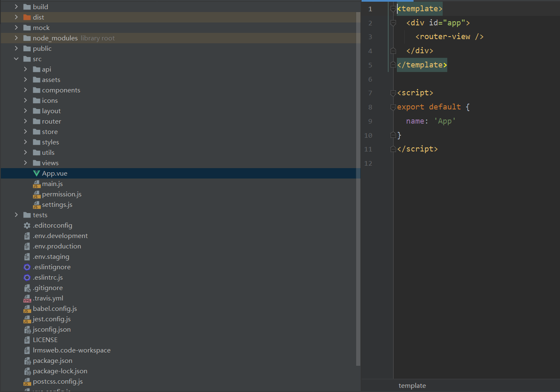Click the JS icon of main.js
The image size is (560, 392).
coord(36,184)
